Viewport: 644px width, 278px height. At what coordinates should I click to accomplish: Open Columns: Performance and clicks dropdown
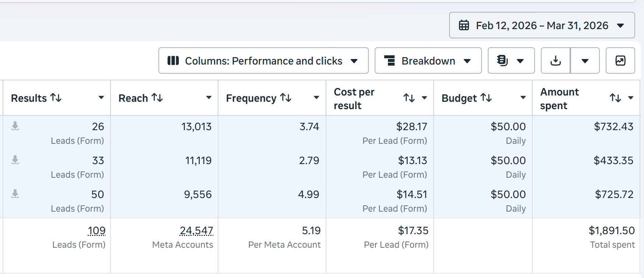[263, 60]
